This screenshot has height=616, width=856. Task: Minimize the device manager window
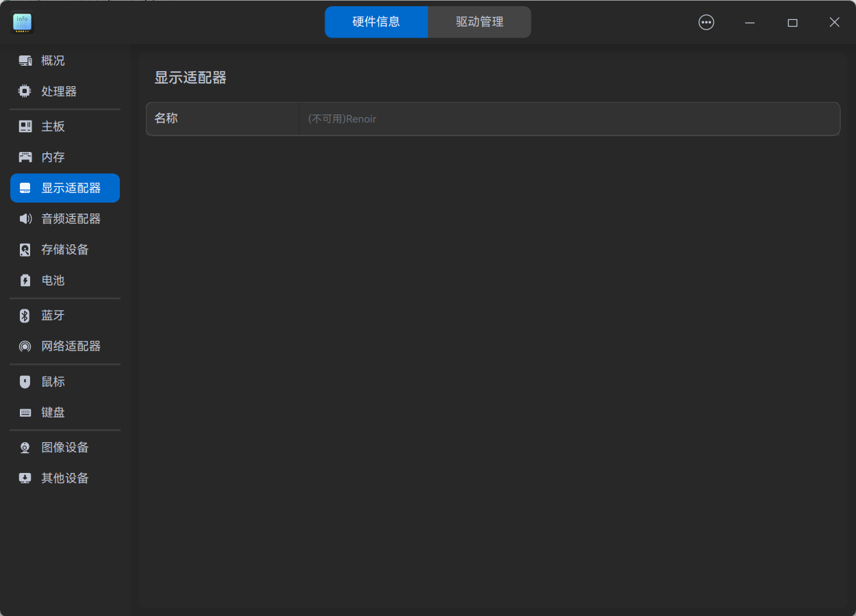click(x=750, y=23)
